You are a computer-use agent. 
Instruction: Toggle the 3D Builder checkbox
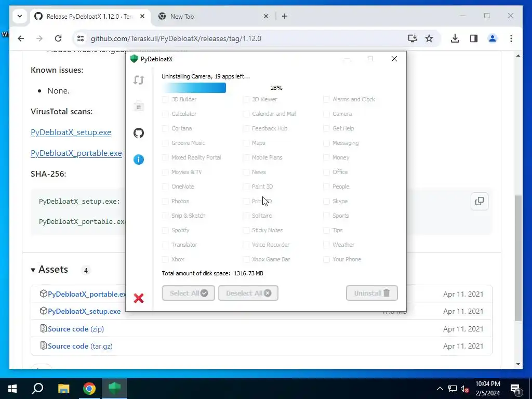[x=165, y=99]
